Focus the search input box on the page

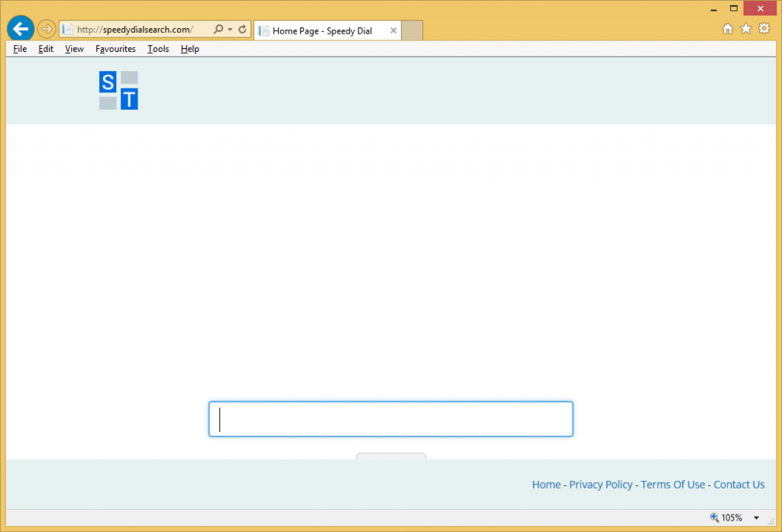(x=391, y=419)
